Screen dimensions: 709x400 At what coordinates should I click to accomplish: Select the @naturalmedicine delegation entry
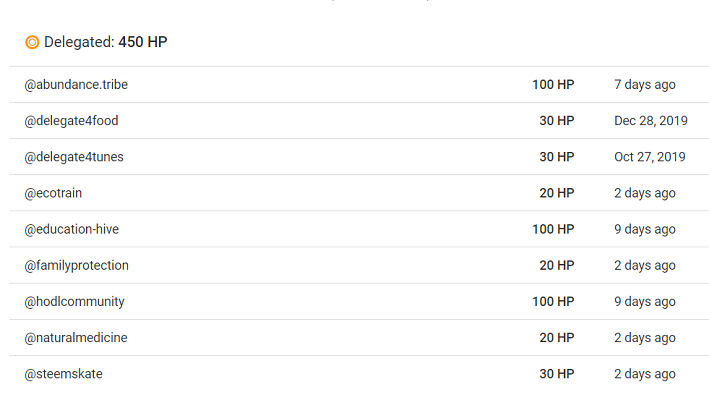(359, 338)
